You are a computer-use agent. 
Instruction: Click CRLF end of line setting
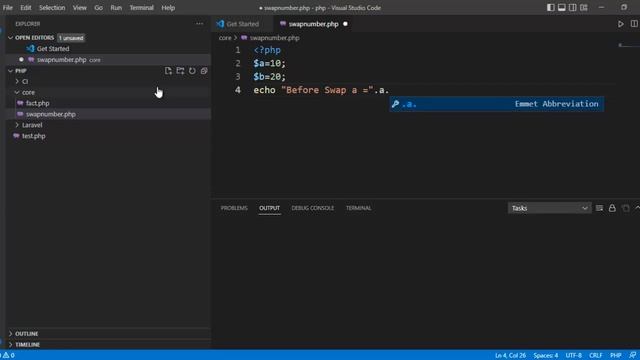pyautogui.click(x=596, y=356)
